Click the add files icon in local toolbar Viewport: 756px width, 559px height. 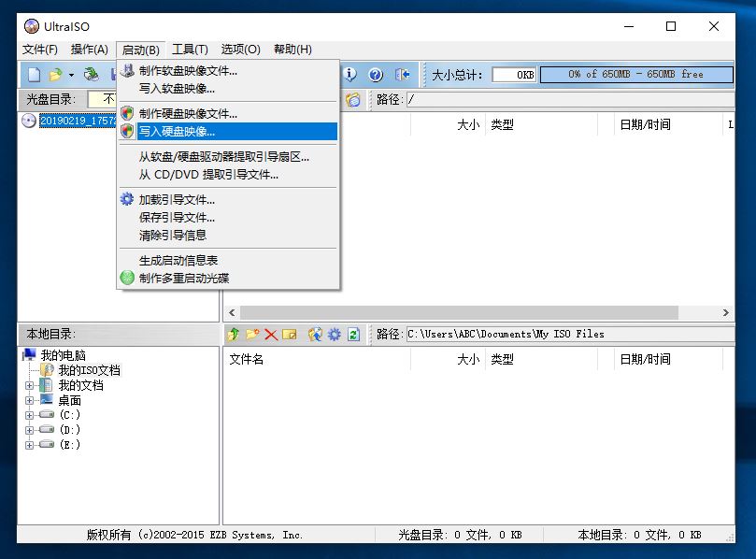click(315, 334)
